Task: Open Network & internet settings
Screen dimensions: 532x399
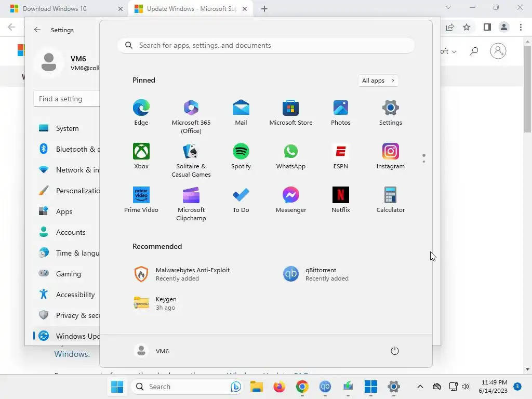Action: point(67,170)
